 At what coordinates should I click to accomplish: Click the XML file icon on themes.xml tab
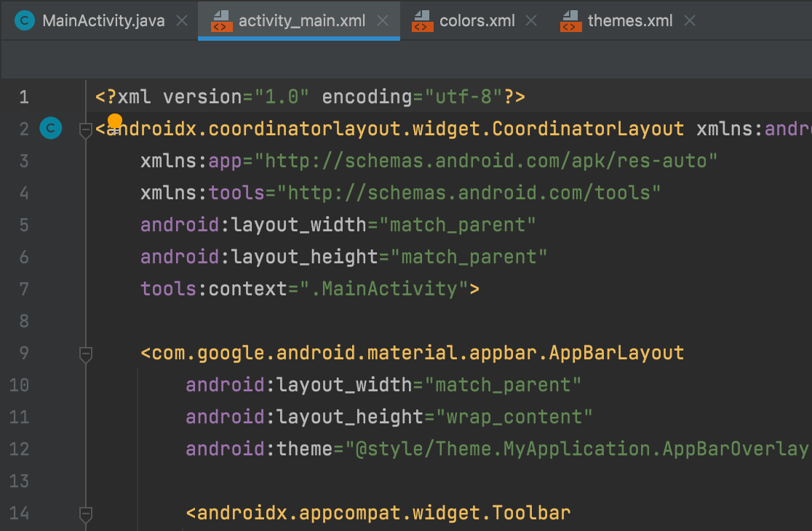coord(570,20)
